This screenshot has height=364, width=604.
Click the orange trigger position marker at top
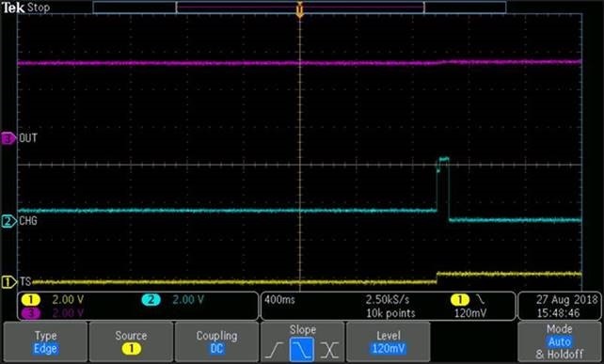click(300, 10)
